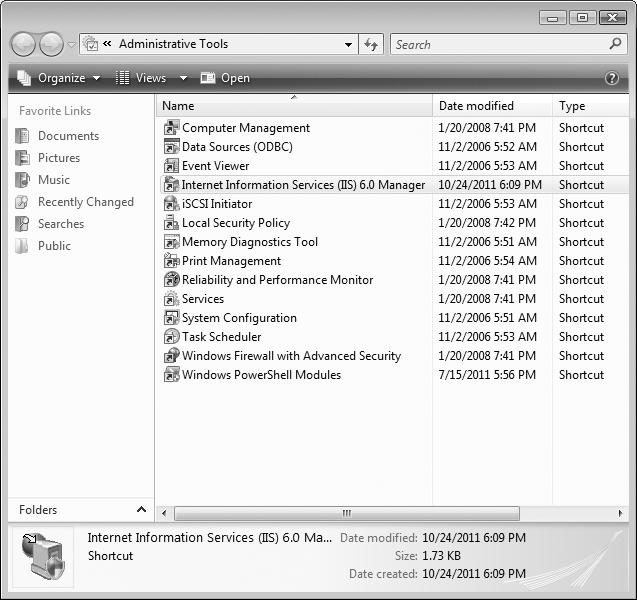Select 'Local Security Policy' file name
Image resolution: width=637 pixels, height=600 pixels.
[x=236, y=223]
